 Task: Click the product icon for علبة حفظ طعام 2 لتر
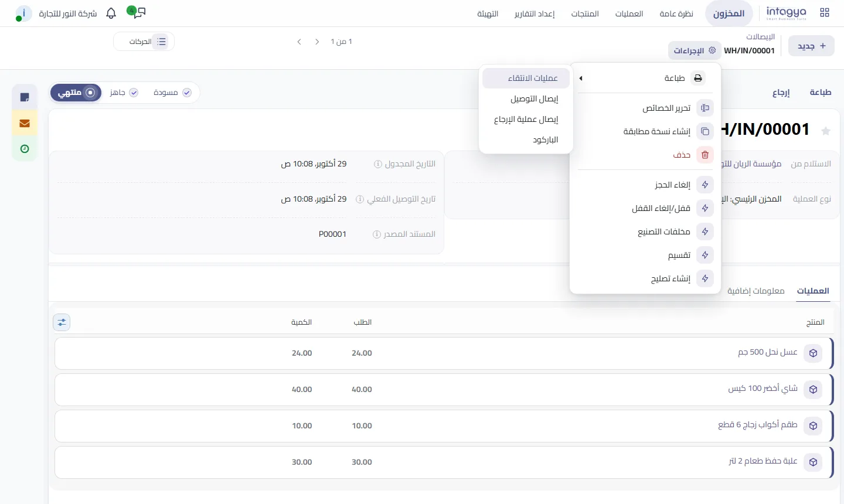coord(813,462)
